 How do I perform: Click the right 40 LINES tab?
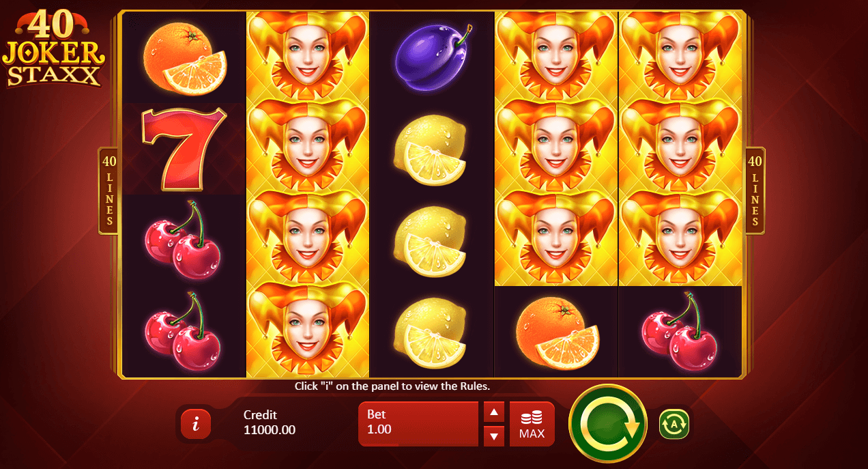pos(755,190)
